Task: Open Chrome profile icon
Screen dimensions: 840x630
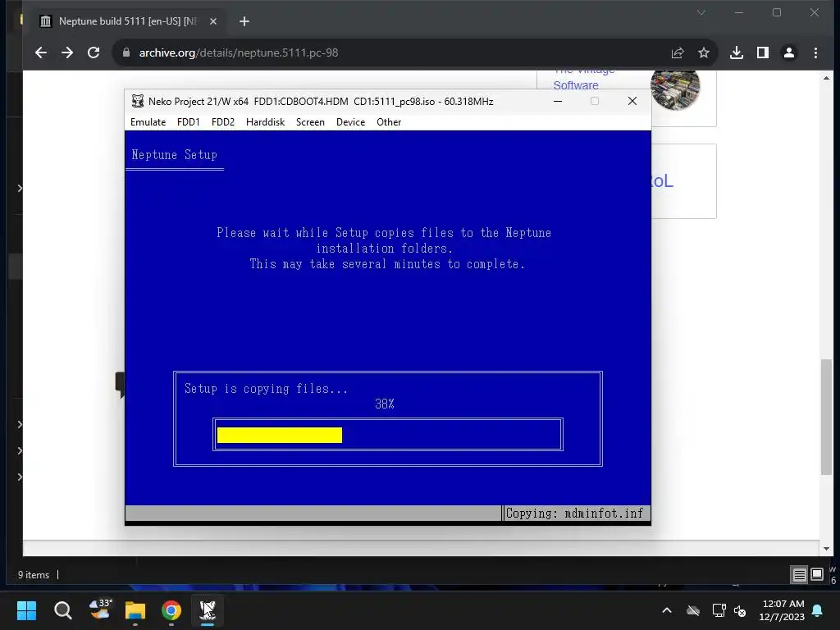Action: point(789,52)
